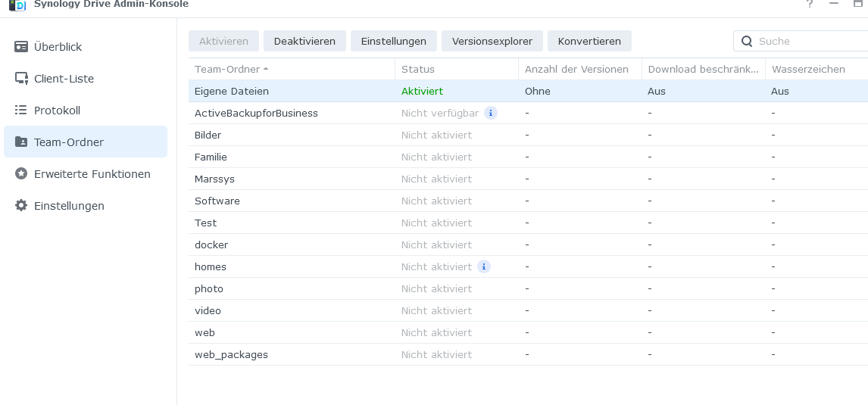This screenshot has width=868, height=405.
Task: Open Einstellungen in the sidebar
Action: tap(86, 205)
